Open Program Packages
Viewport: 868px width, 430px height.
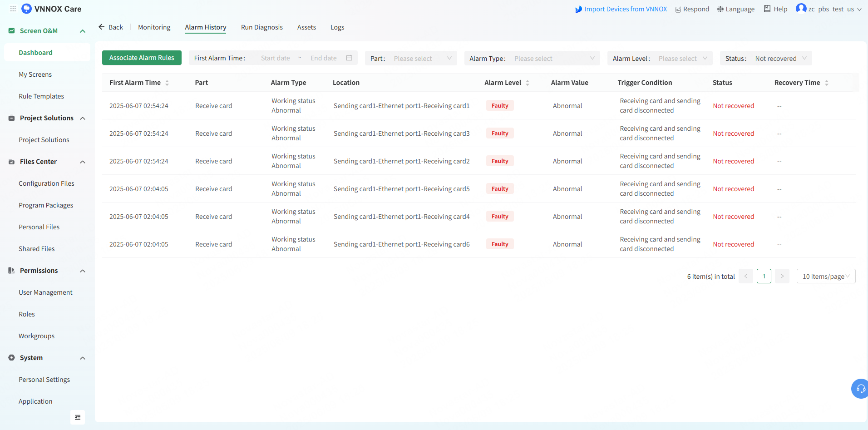coord(46,205)
